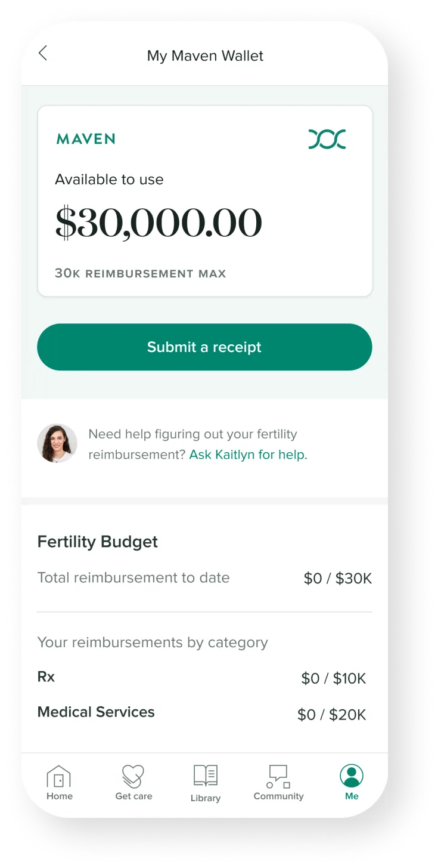This screenshot has height=868, width=438.
Task: Click Kaitlyn's profile photo
Action: [57, 443]
